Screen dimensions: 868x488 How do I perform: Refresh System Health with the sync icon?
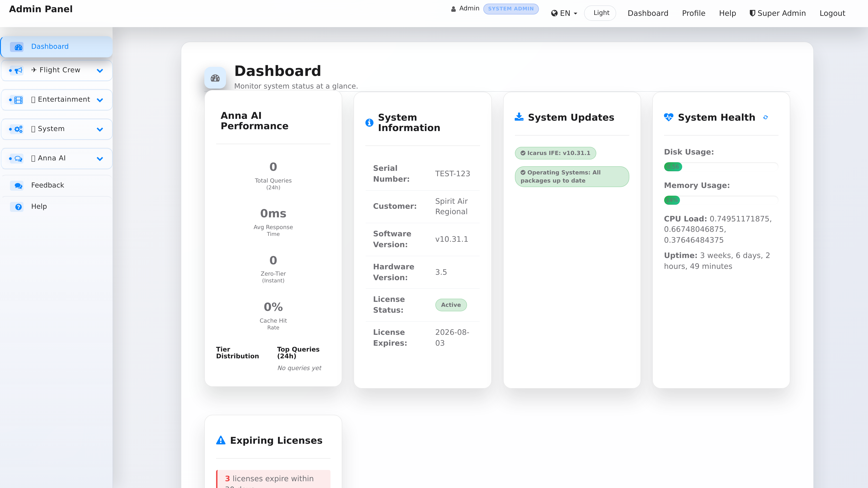pos(766,117)
